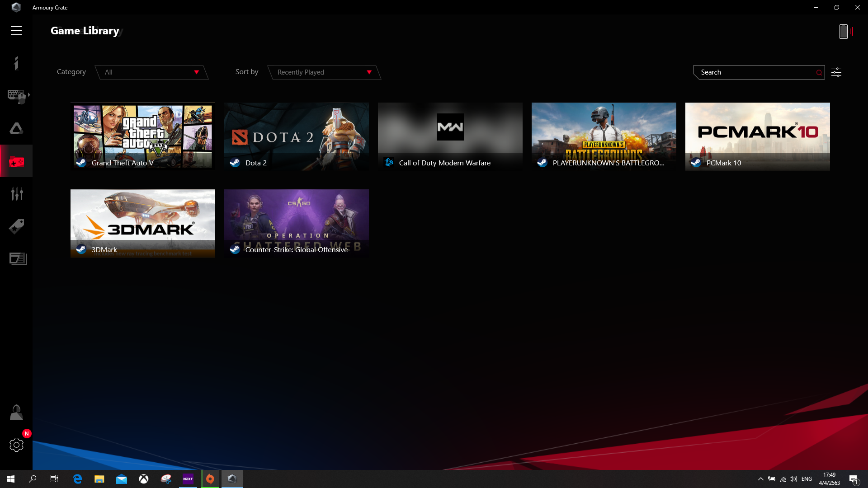Open the hamburger menu in the sidebar

(16, 31)
